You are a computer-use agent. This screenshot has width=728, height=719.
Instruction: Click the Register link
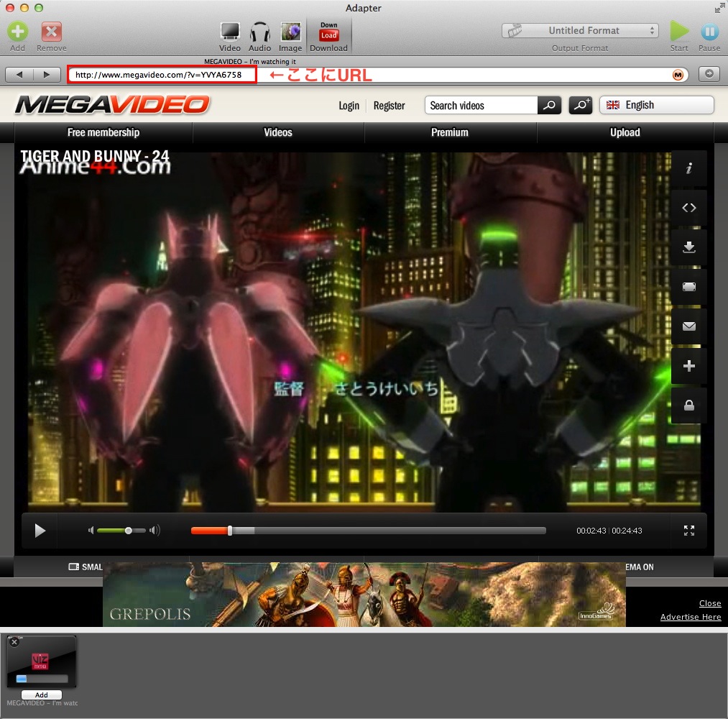coord(390,106)
